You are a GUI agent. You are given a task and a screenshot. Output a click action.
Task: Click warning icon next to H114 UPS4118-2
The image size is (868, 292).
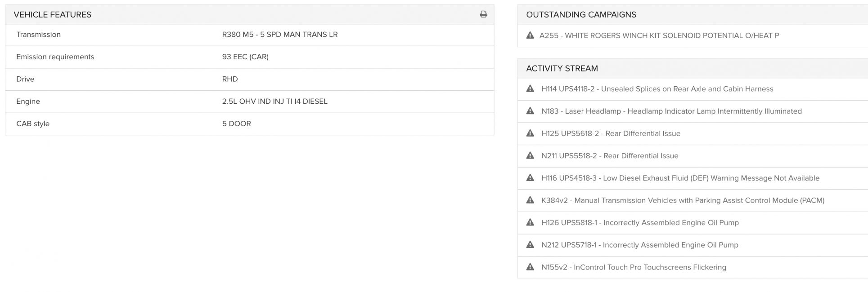pos(530,88)
